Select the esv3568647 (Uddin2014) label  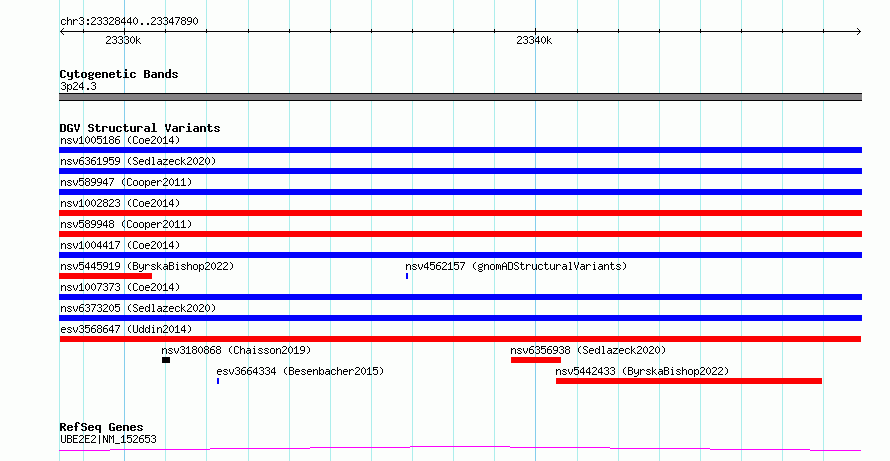click(126, 329)
